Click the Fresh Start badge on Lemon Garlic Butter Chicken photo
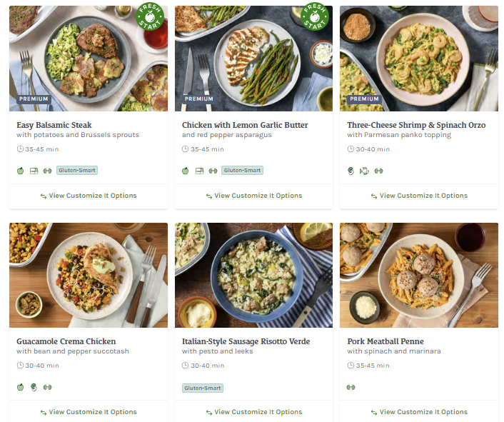 (x=316, y=16)
